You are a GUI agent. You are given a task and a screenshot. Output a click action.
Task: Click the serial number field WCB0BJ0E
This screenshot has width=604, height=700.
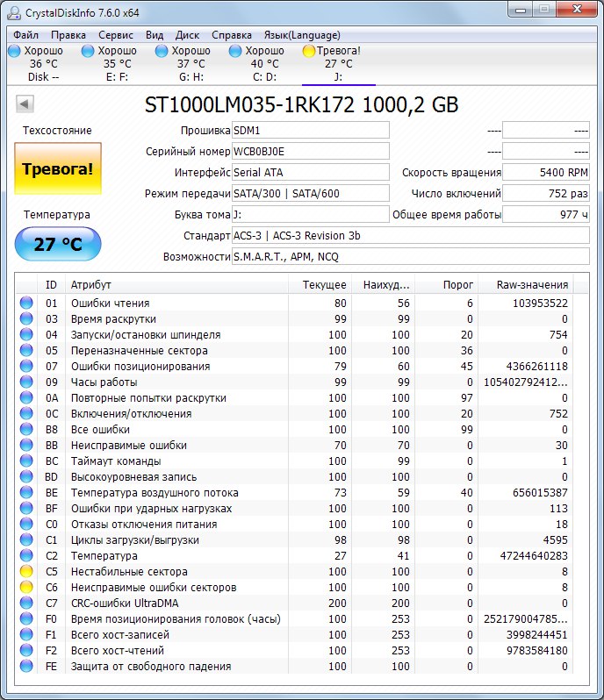click(x=311, y=152)
